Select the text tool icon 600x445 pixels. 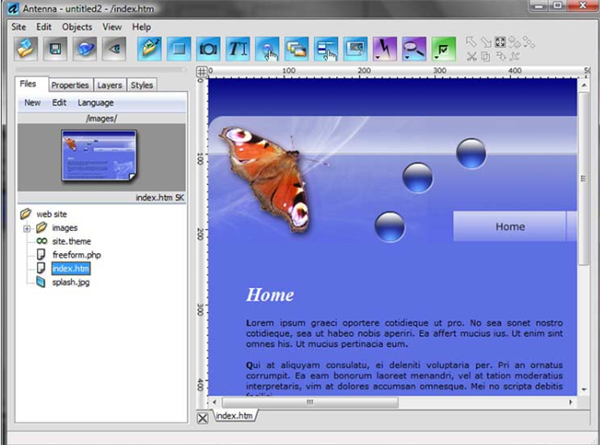(x=238, y=49)
